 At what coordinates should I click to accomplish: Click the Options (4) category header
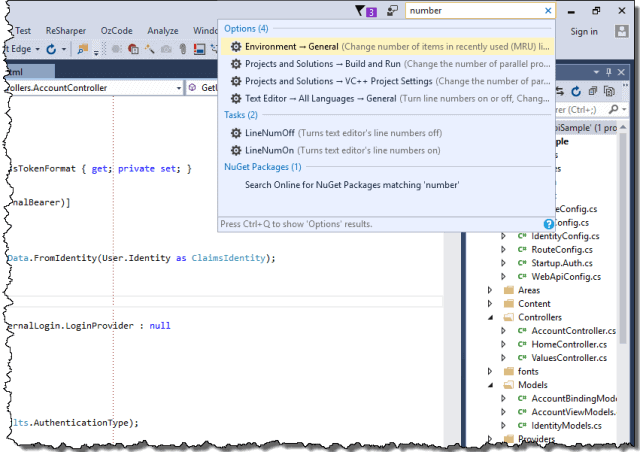tap(246, 29)
